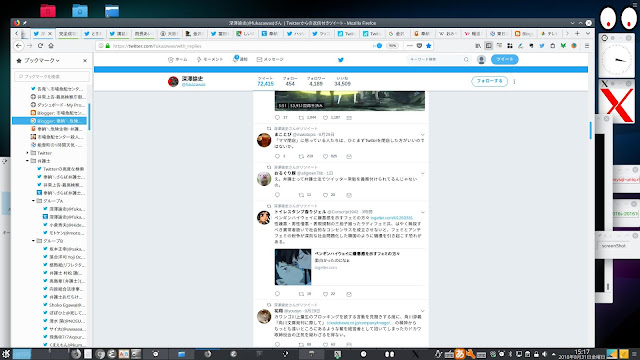640x360 pixels.
Task: Expand the Twitter bookmark folder
Action: click(x=27, y=153)
